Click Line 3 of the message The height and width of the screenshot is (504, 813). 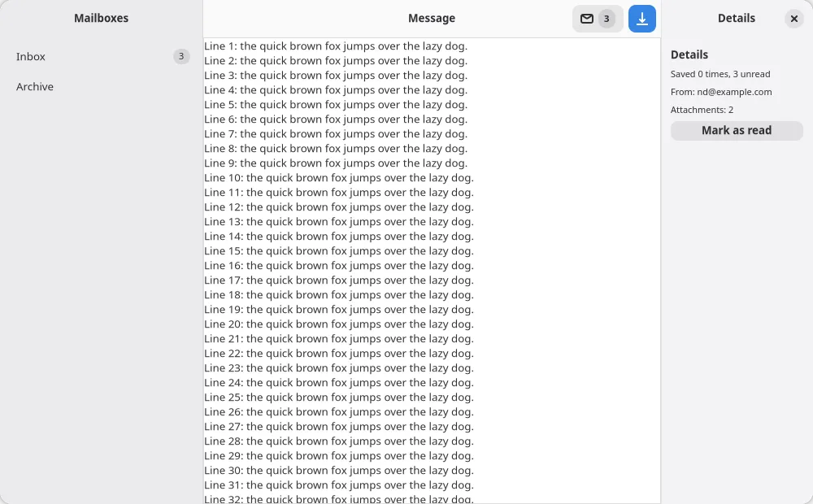click(336, 75)
